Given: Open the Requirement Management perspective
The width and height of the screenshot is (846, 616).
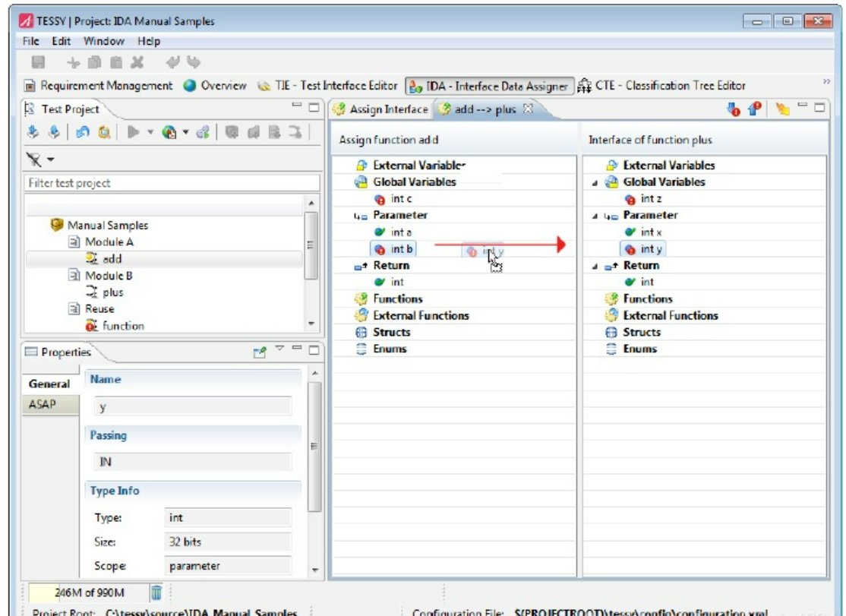Looking at the screenshot, I should click(x=99, y=86).
